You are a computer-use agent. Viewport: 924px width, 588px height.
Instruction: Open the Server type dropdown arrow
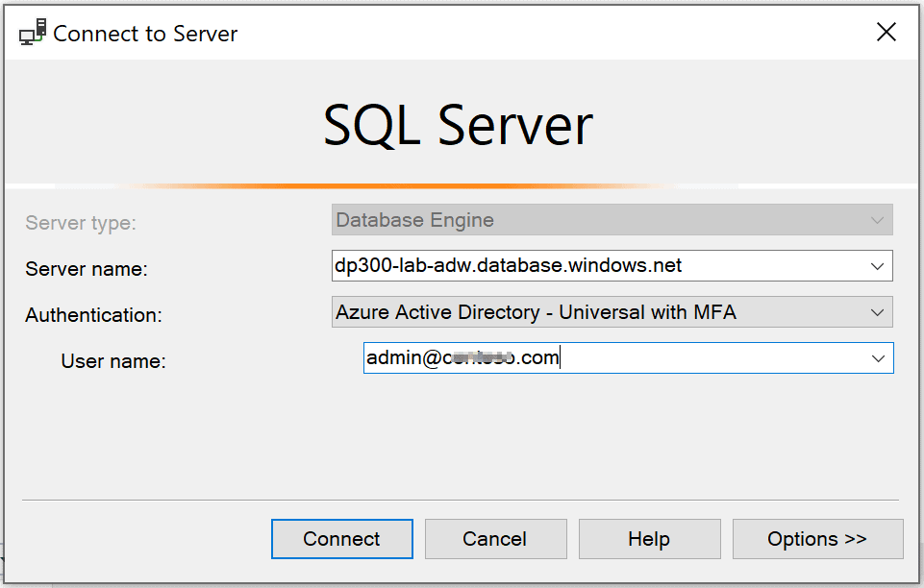[878, 220]
